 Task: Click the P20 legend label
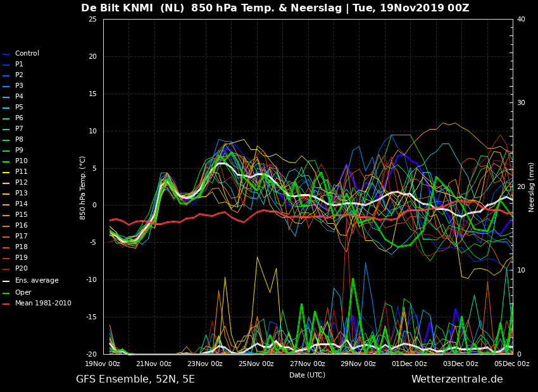(x=22, y=268)
